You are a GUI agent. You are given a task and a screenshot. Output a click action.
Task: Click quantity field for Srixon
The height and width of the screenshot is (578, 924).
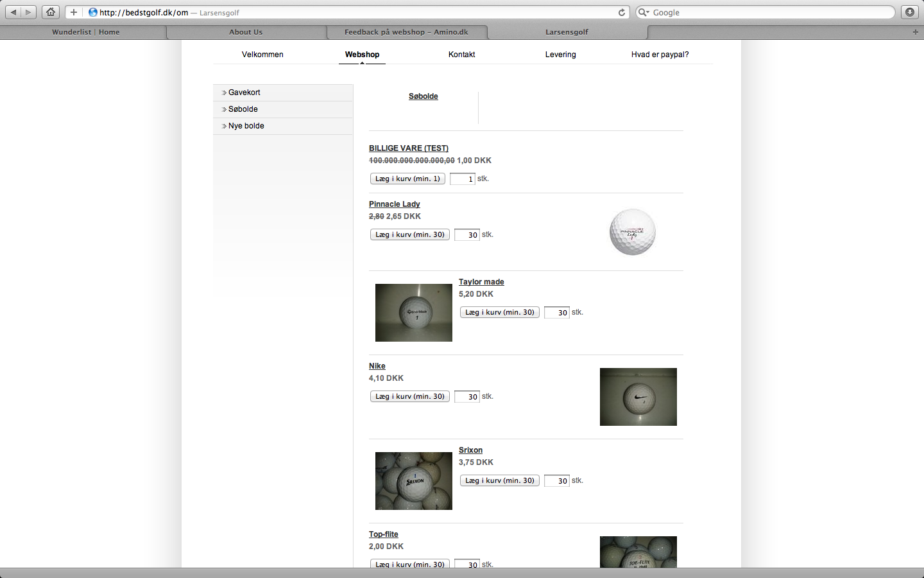point(556,481)
